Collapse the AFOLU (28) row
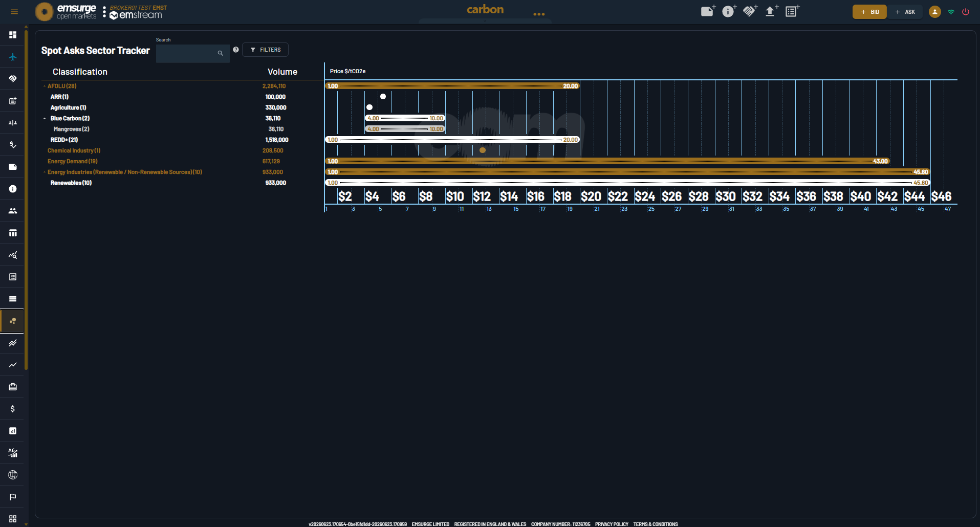This screenshot has height=527, width=980. 45,86
